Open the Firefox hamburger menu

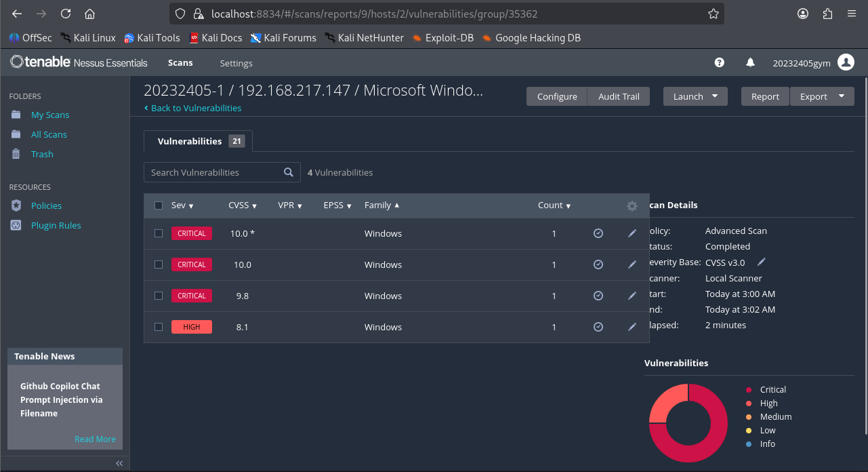coord(852,14)
